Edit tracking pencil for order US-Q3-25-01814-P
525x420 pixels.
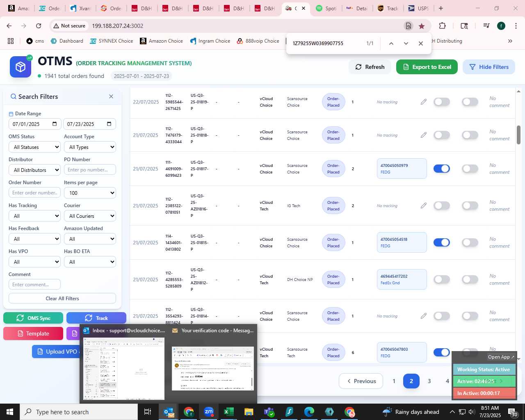424,316
